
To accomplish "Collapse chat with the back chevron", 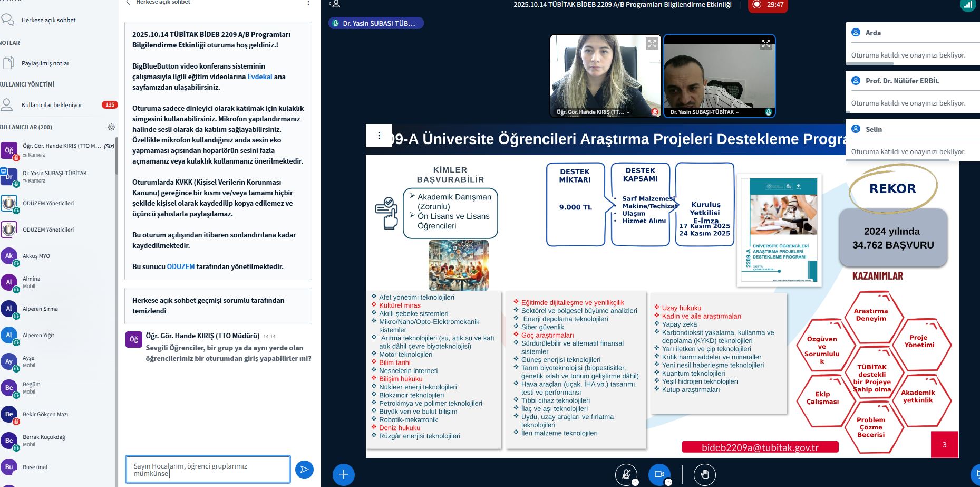I will 128,3.
